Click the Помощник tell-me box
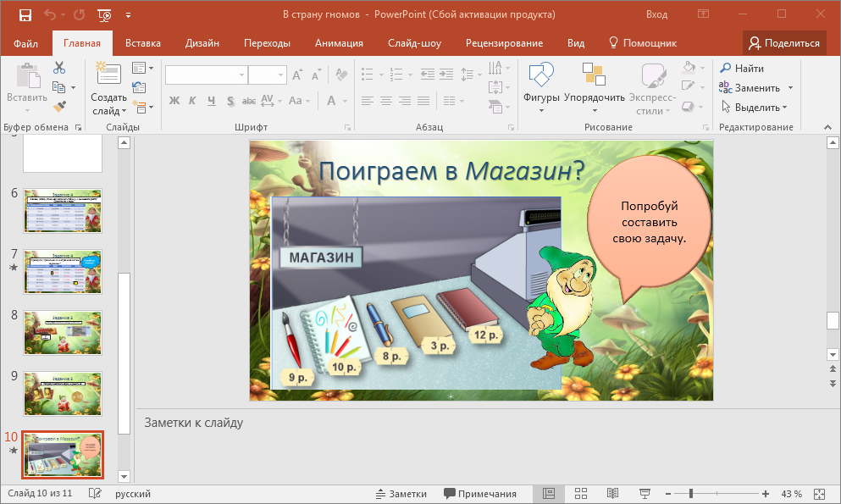The height and width of the screenshot is (504, 841). [643, 43]
